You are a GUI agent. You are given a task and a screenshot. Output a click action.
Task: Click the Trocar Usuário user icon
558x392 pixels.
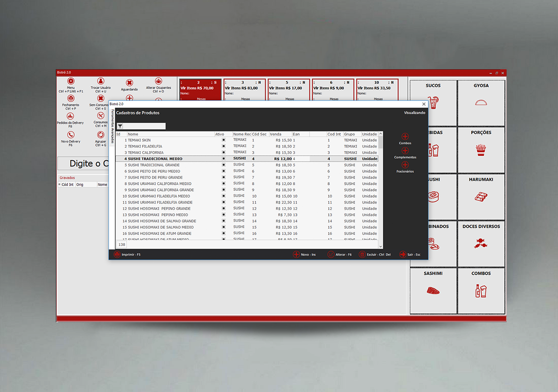click(x=101, y=81)
